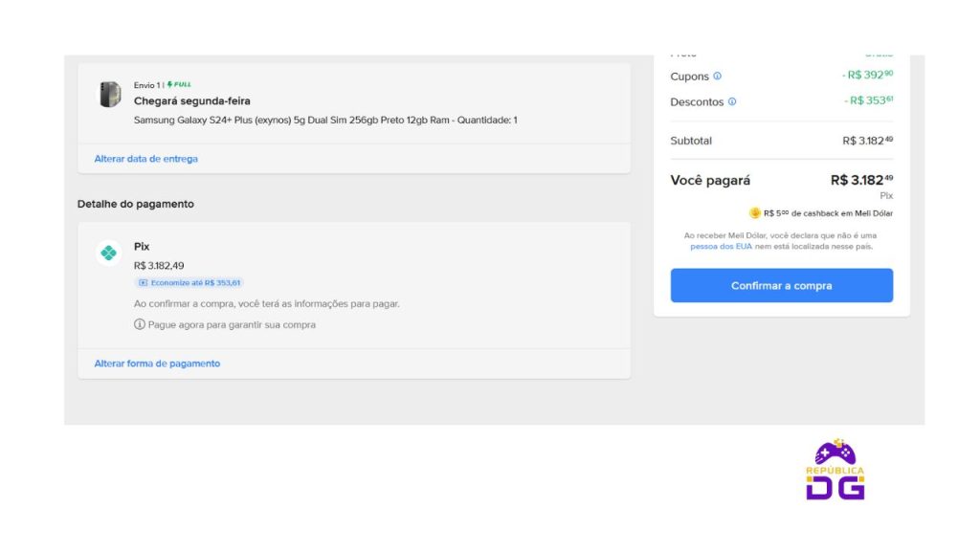
Task: Click the Chegará segunda-feira heading
Action: click(x=191, y=101)
